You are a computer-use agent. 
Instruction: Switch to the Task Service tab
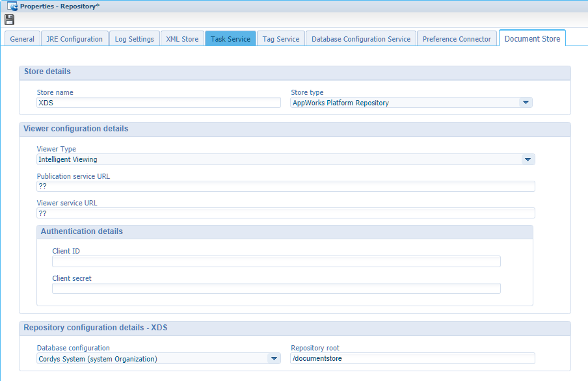click(230, 39)
